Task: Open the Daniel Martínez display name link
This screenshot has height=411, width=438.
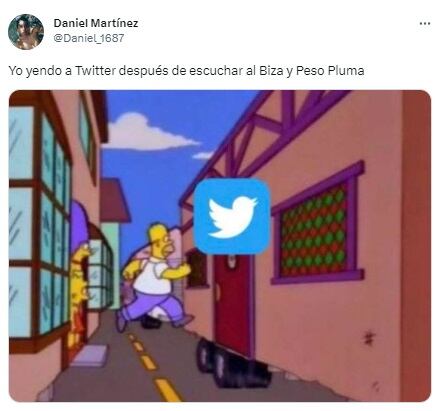Action: (x=96, y=23)
